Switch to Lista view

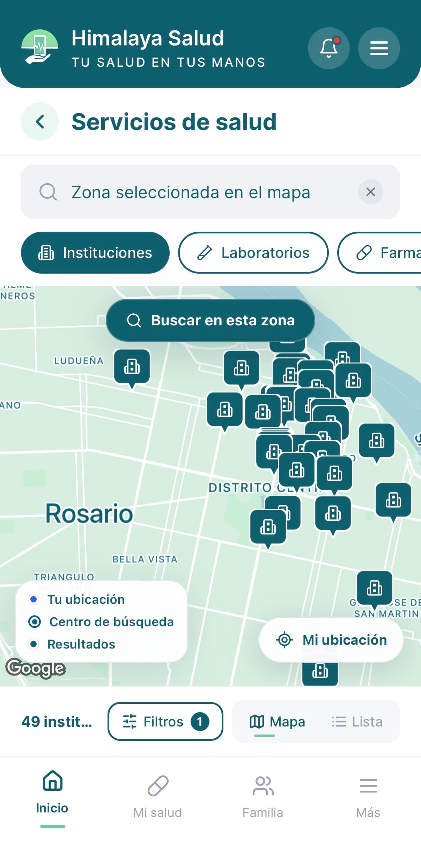357,722
